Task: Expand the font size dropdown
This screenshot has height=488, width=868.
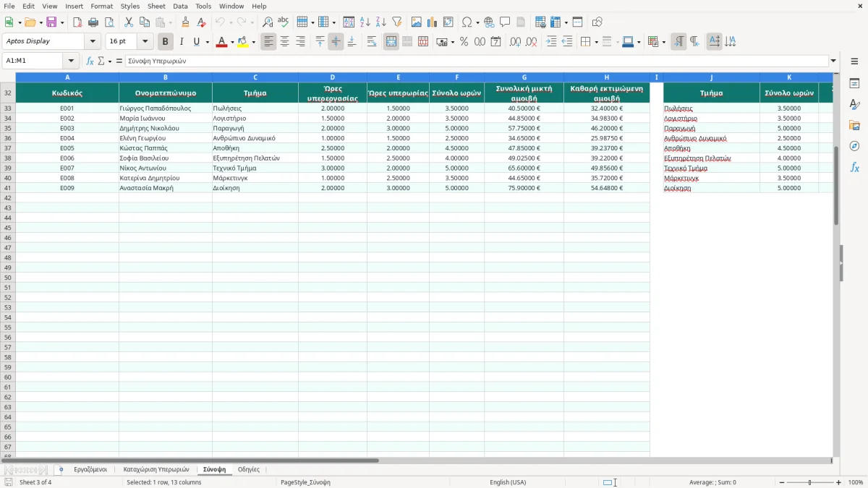Action: tap(145, 42)
